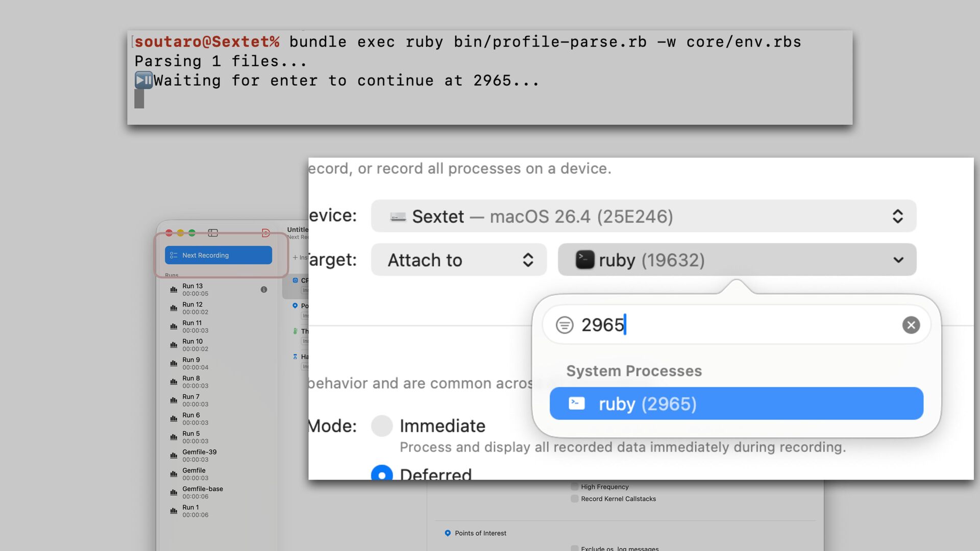Expand the ruby (19632) process chooser

tap(737, 260)
